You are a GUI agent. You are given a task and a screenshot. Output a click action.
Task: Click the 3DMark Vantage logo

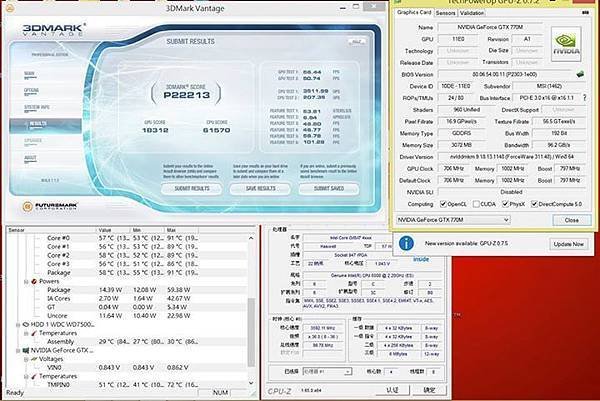point(54,29)
